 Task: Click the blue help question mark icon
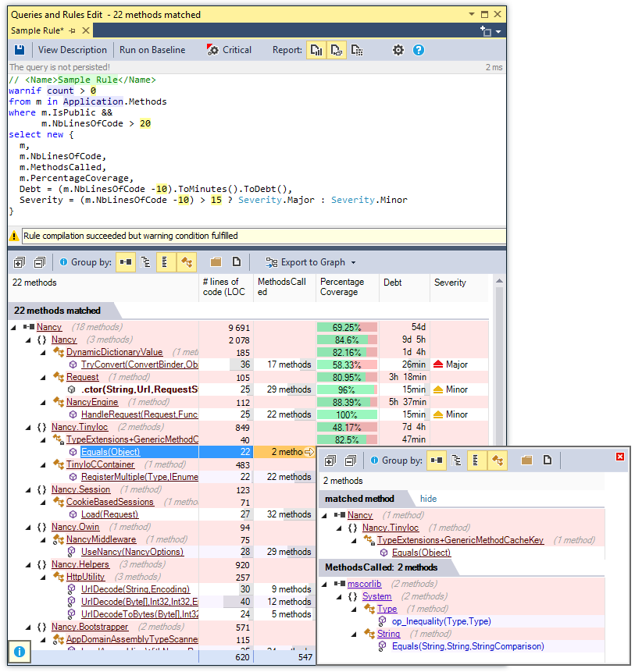point(419,50)
